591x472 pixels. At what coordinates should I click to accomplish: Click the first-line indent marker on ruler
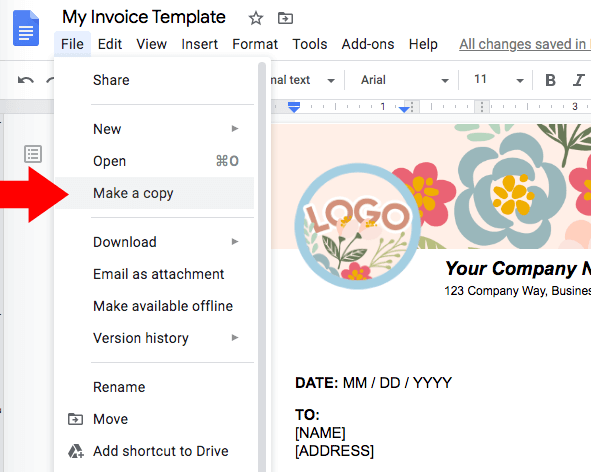click(294, 103)
